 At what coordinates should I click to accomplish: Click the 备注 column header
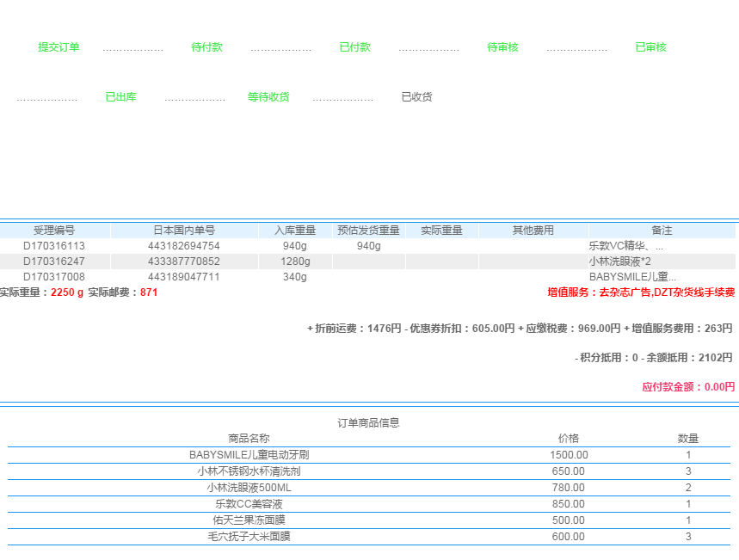(x=662, y=231)
